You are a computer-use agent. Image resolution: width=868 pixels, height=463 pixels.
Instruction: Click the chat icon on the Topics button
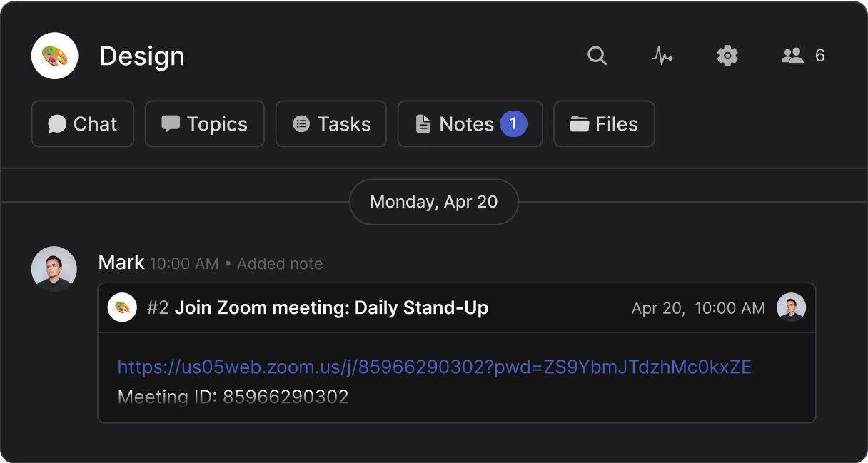pos(171,123)
